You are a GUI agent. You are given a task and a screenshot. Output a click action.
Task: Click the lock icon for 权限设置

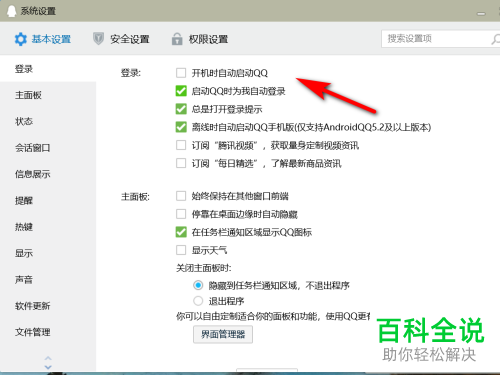(177, 39)
